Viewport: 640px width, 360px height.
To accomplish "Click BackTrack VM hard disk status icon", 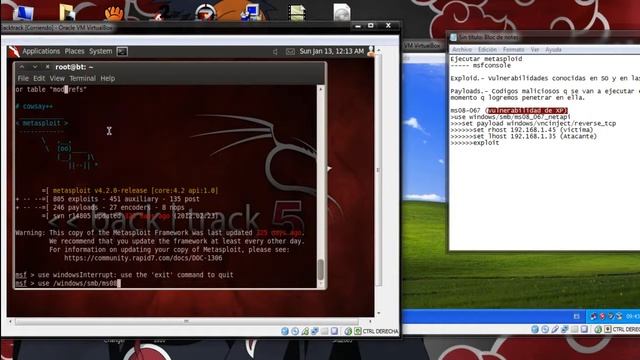I will point(285,331).
